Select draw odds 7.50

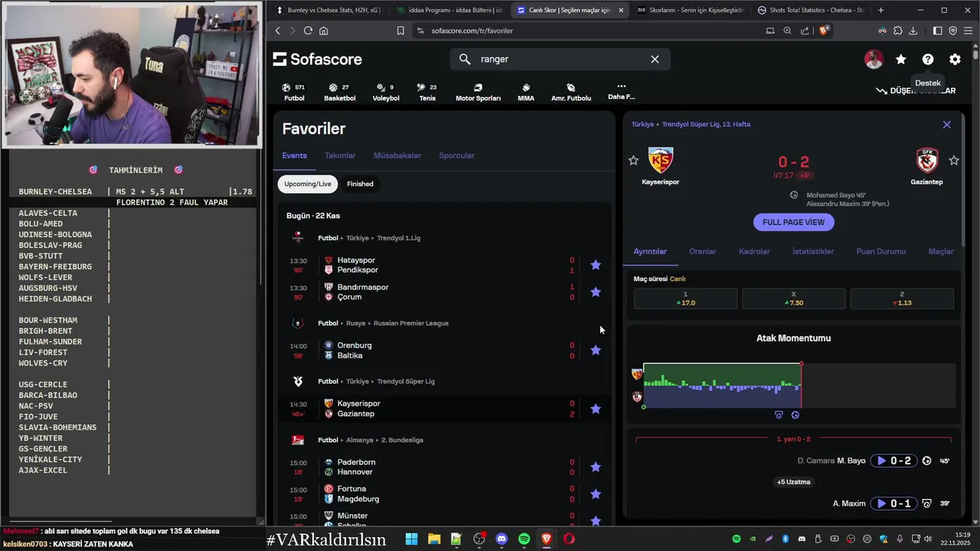793,298
